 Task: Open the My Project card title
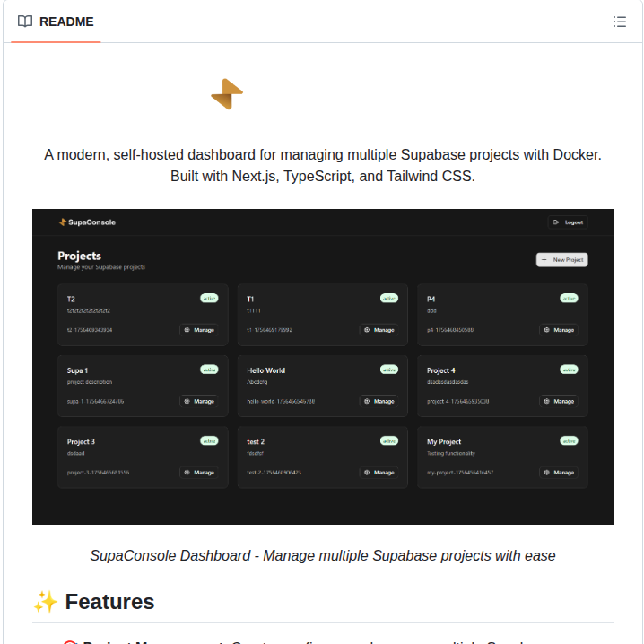[444, 441]
